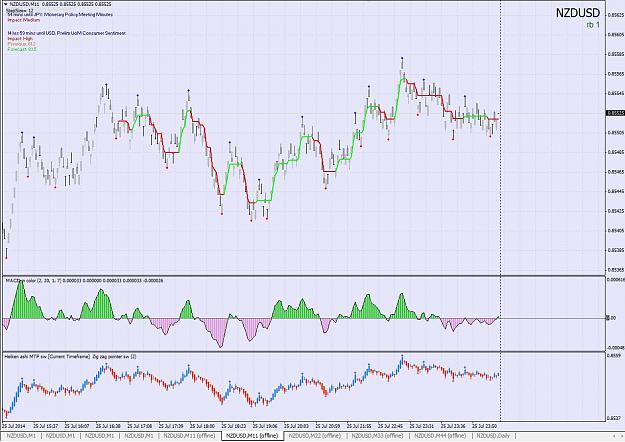This screenshot has width=625, height=442.
Task: Click the 'Impact High' news label
Action: (x=20, y=39)
